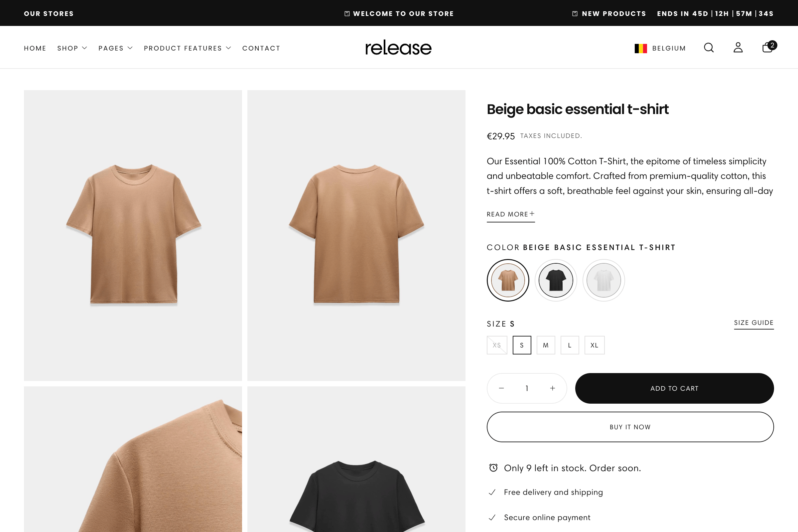Select the black t-shirt color swatch
798x532 pixels.
click(556, 280)
